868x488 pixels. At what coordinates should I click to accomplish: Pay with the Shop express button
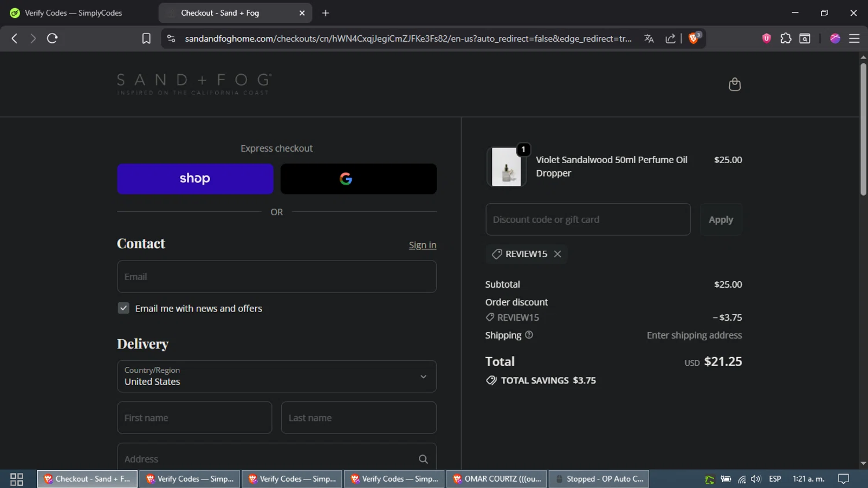[x=195, y=178]
